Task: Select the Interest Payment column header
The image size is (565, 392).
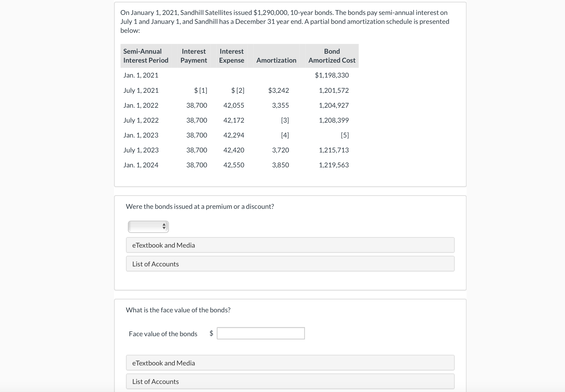Action: [x=194, y=55]
